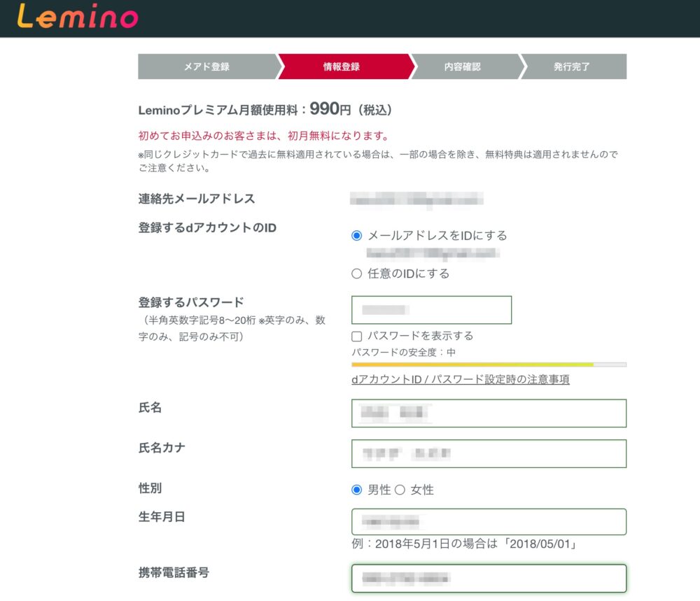
Task: Select メールアドレスをIDにする radio button
Action: click(357, 236)
